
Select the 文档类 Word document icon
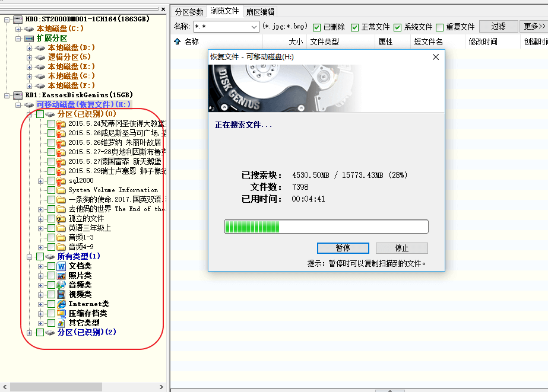(x=62, y=266)
